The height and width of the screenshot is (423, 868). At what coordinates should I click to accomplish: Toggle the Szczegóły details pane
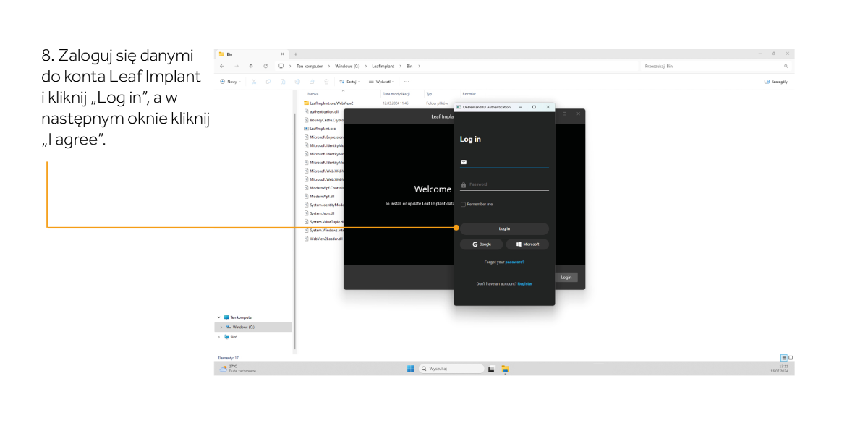(x=776, y=82)
